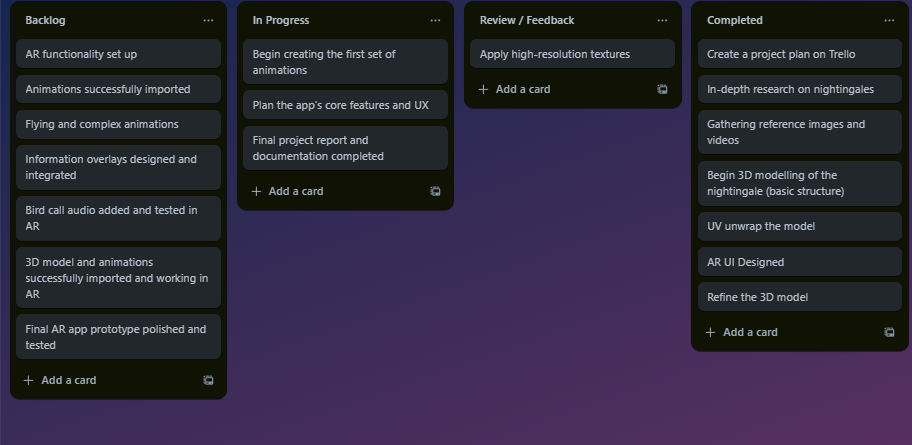This screenshot has width=912, height=445.
Task: Select the "Flying and complex animations" card
Action: tap(118, 124)
